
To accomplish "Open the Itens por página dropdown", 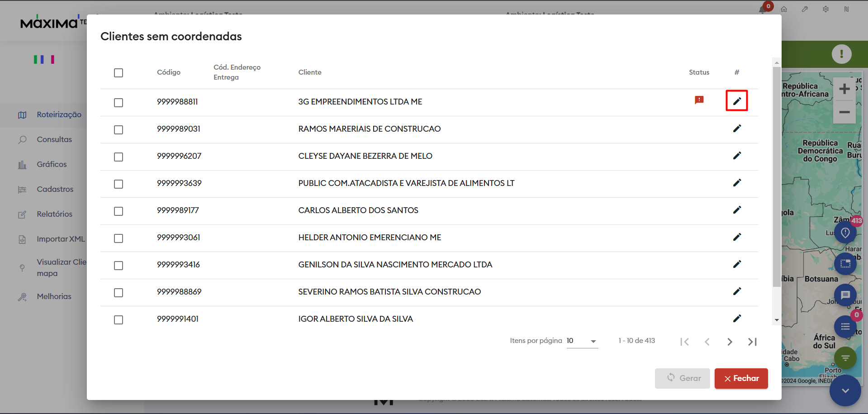I will [x=582, y=341].
